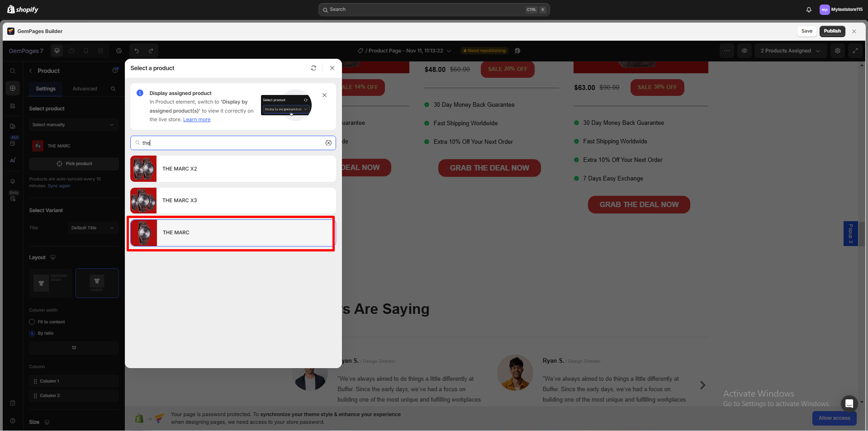This screenshot has height=431, width=868.
Task: Click the column ratio value 12 field
Action: (x=74, y=348)
